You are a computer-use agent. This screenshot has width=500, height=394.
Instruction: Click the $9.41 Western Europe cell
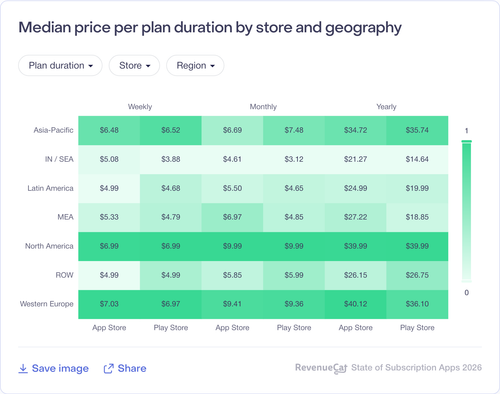coord(232,304)
